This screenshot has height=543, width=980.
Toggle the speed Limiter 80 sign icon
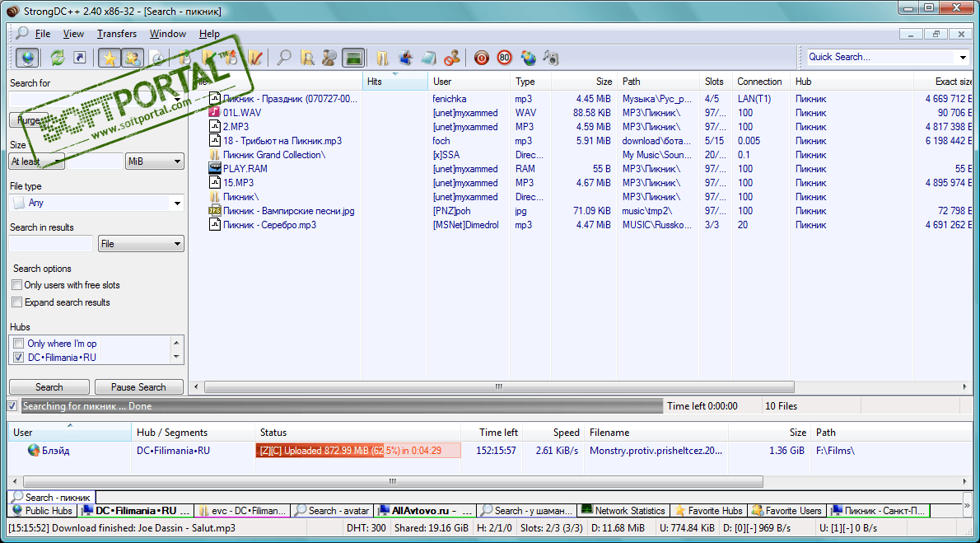pyautogui.click(x=505, y=58)
